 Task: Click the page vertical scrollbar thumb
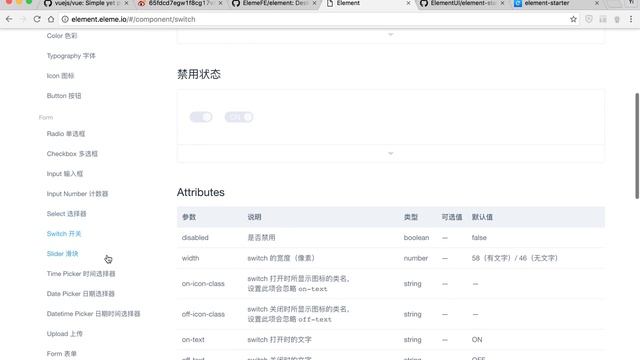[637, 146]
